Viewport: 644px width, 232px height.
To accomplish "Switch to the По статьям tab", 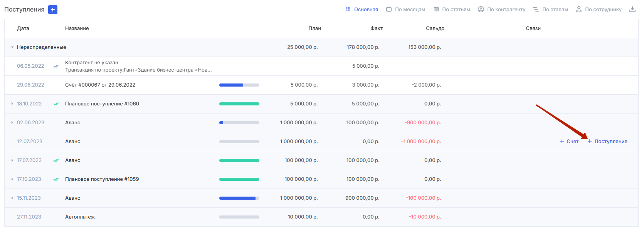I will [x=452, y=10].
